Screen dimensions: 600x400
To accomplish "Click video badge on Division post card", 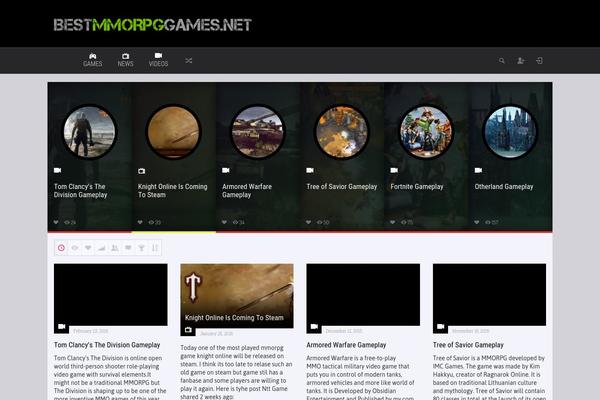I will coord(62,327).
